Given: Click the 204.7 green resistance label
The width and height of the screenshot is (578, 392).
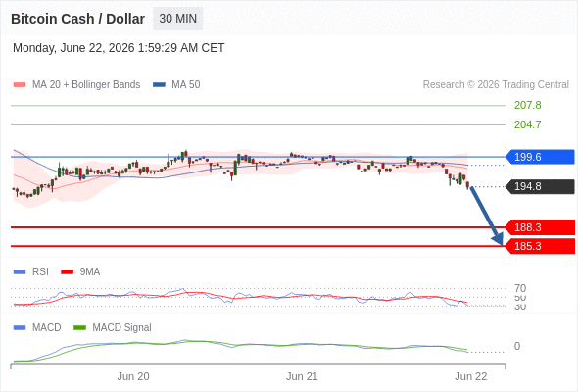Looking at the screenshot, I should (528, 124).
